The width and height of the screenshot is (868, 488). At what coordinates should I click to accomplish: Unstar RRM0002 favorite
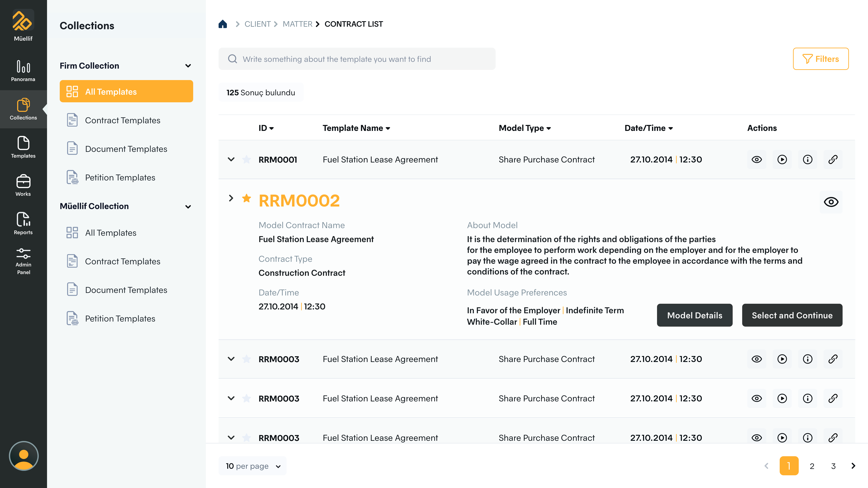[246, 198]
